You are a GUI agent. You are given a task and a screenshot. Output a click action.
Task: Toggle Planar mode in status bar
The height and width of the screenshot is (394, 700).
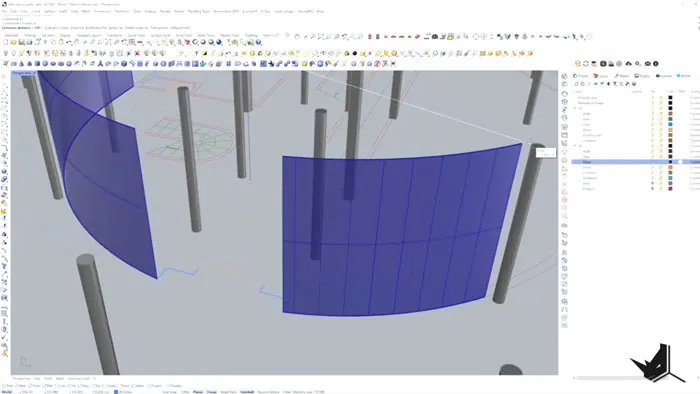coord(198,392)
